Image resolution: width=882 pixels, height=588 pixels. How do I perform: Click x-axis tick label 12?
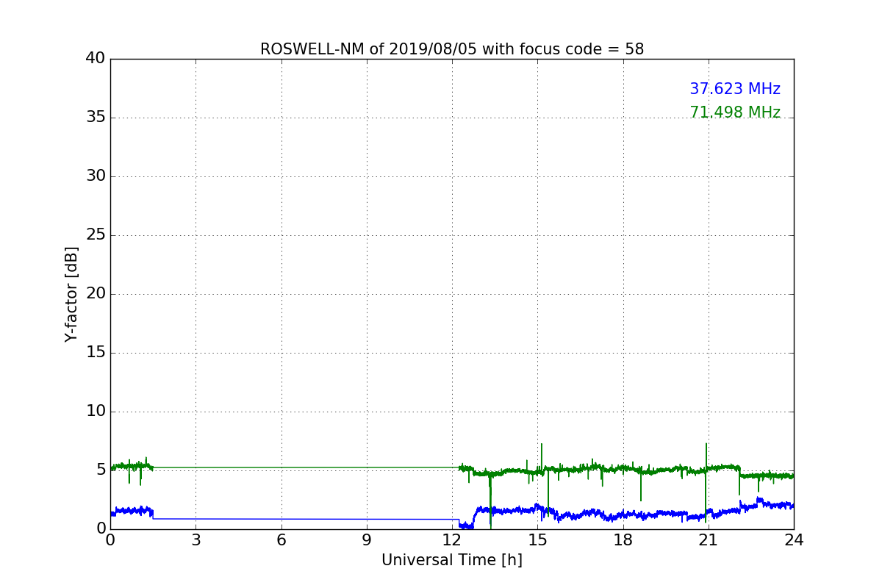tap(452, 539)
